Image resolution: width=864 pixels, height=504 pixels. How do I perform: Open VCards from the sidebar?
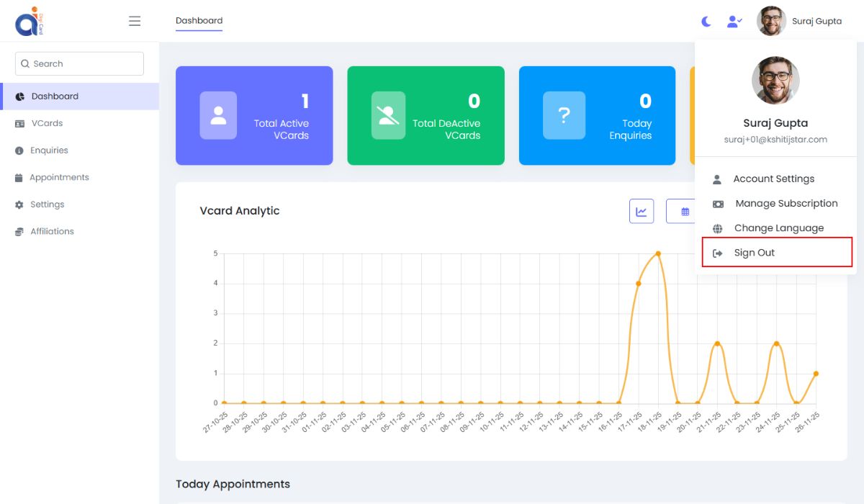tap(47, 123)
